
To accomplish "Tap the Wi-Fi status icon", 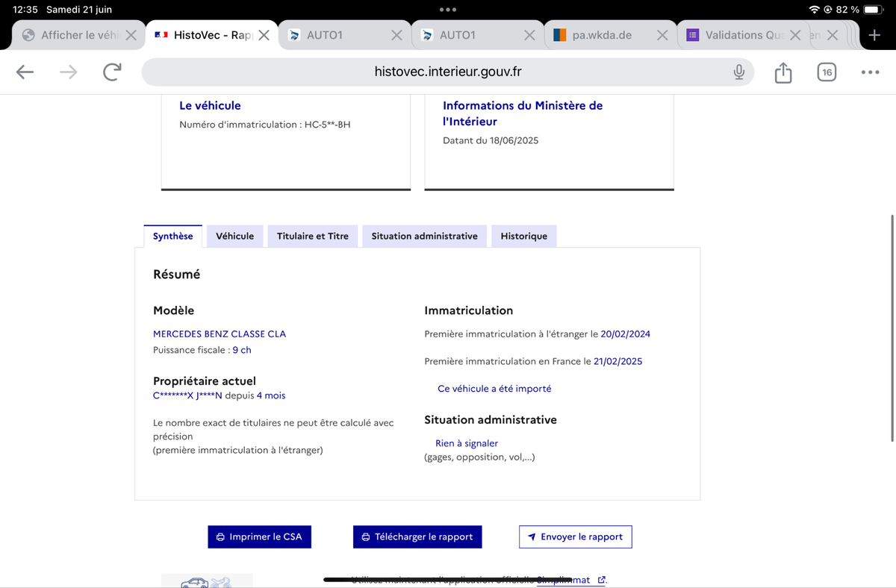I will [814, 10].
